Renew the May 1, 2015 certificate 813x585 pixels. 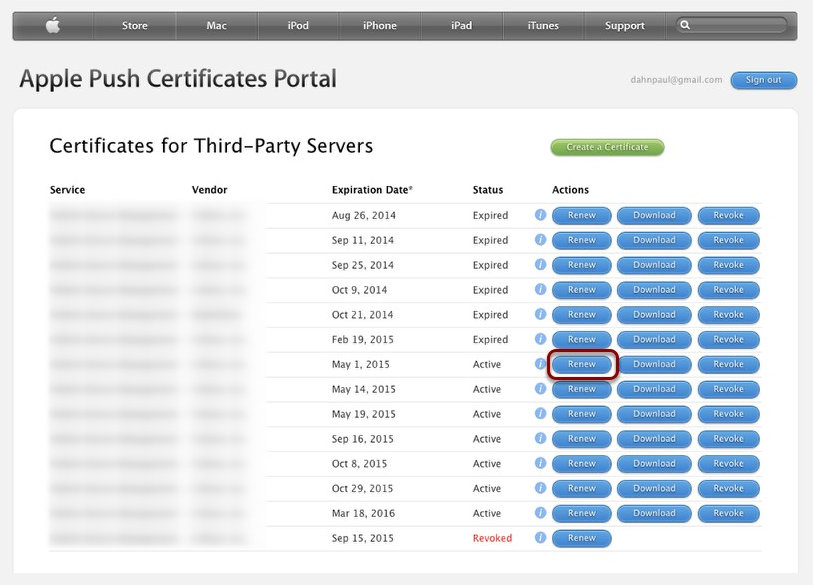tap(582, 365)
